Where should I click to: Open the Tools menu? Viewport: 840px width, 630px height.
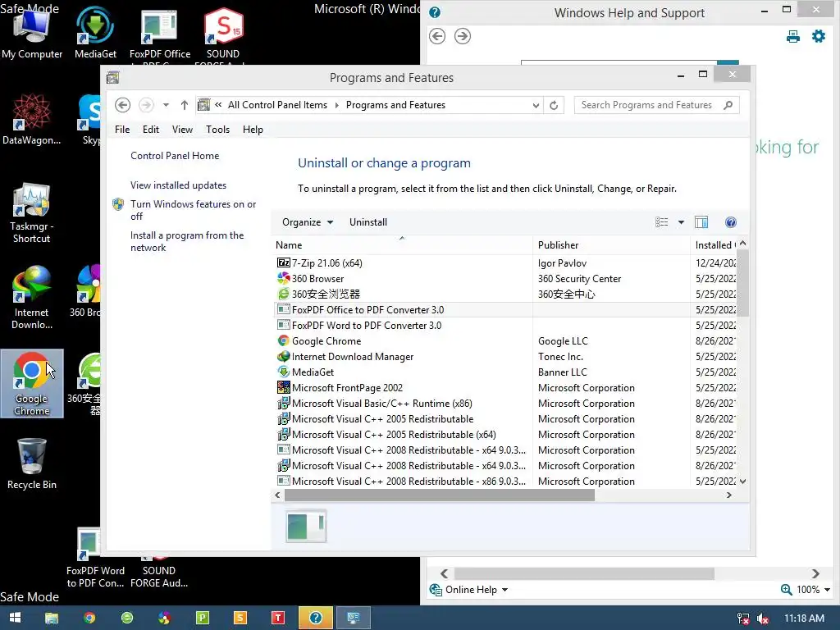click(217, 130)
